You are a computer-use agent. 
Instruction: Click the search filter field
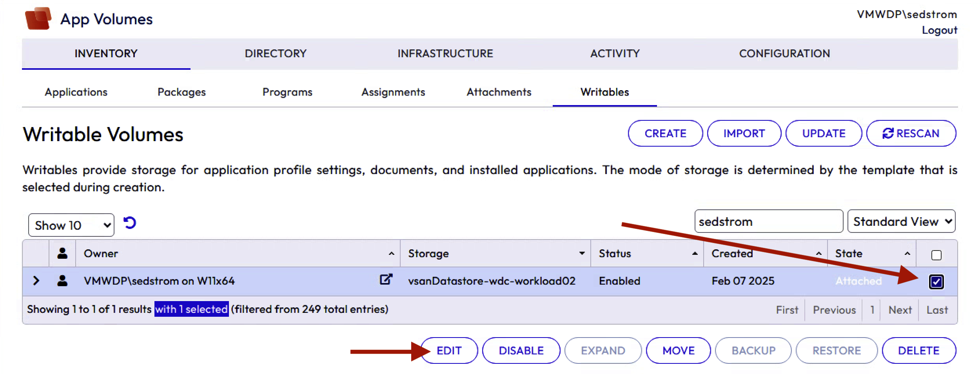pyautogui.click(x=768, y=221)
